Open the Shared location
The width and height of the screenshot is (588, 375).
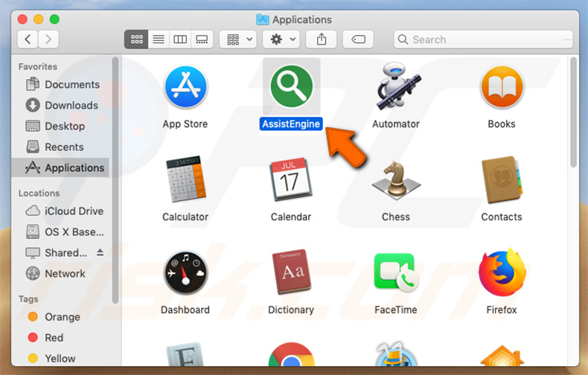57,253
